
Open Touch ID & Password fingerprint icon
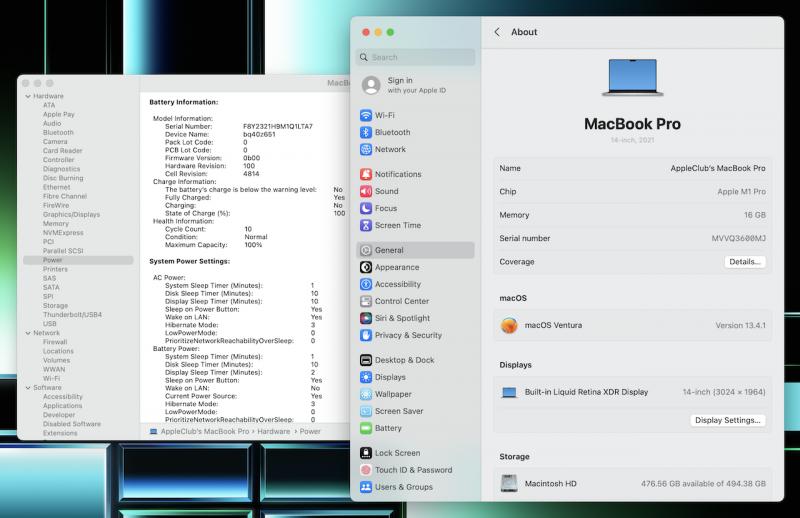pos(366,470)
